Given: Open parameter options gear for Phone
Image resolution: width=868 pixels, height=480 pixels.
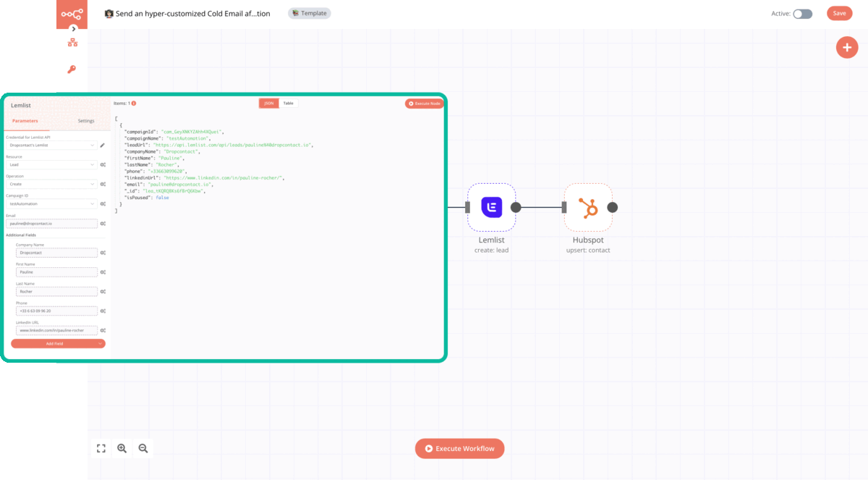Looking at the screenshot, I should (103, 311).
